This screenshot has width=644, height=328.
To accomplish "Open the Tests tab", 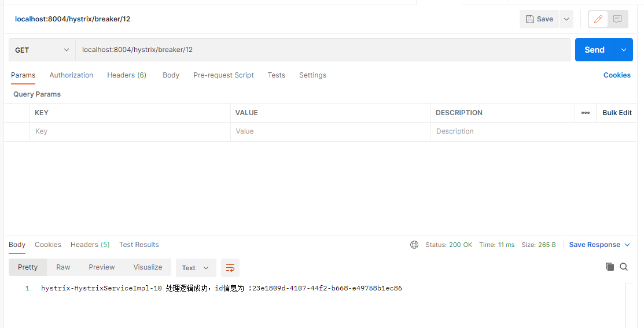I will 277,75.
